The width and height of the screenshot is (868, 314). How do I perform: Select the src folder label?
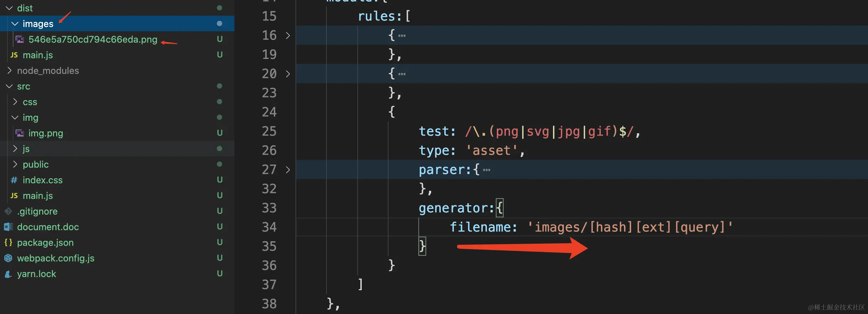tap(23, 86)
